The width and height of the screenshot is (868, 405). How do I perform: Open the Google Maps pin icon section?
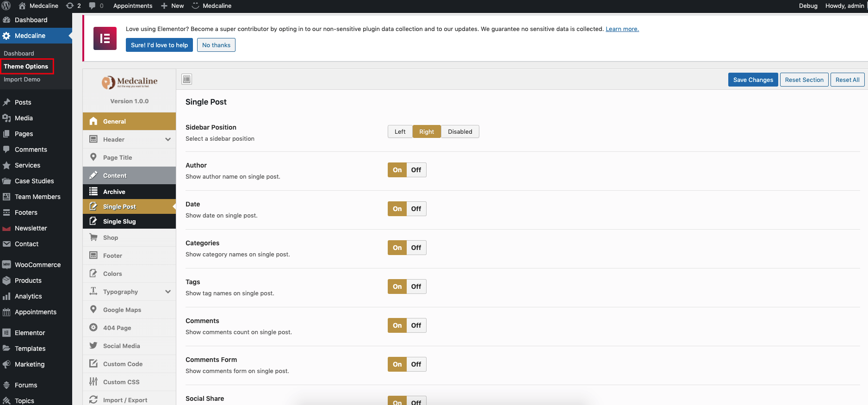click(93, 310)
